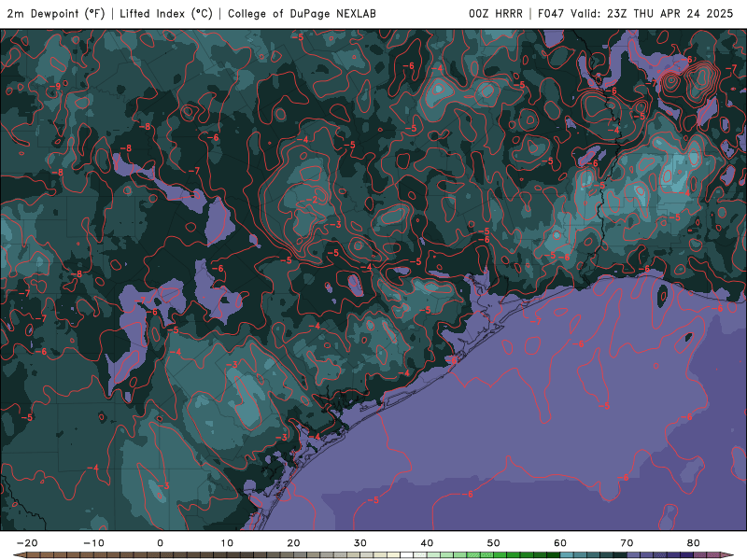Click the -9 lifted index contour label

pos(56,86)
